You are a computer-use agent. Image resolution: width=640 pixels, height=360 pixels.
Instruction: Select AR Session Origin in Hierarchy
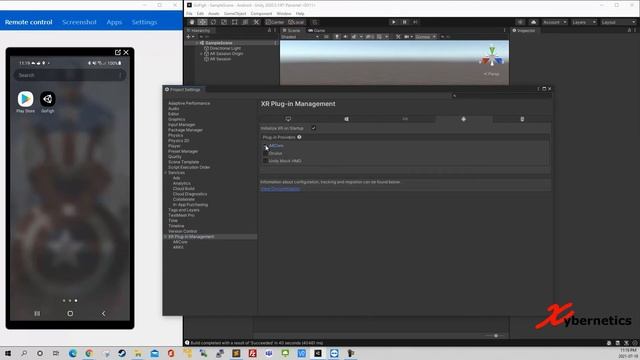pyautogui.click(x=226, y=53)
